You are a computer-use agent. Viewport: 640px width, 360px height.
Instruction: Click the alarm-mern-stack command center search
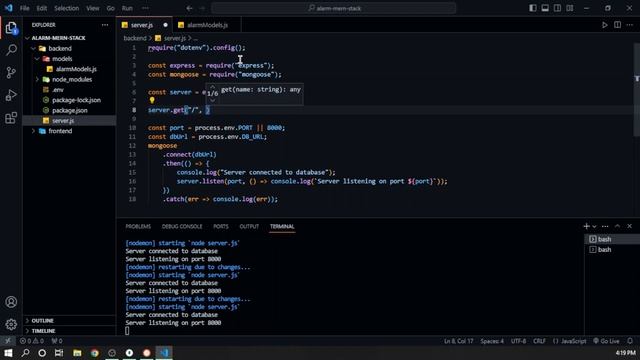click(x=333, y=8)
